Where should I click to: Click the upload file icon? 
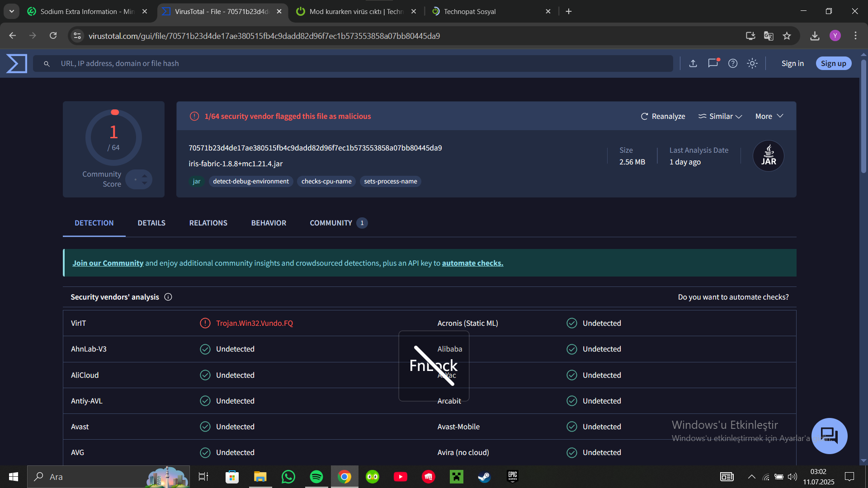coord(693,63)
